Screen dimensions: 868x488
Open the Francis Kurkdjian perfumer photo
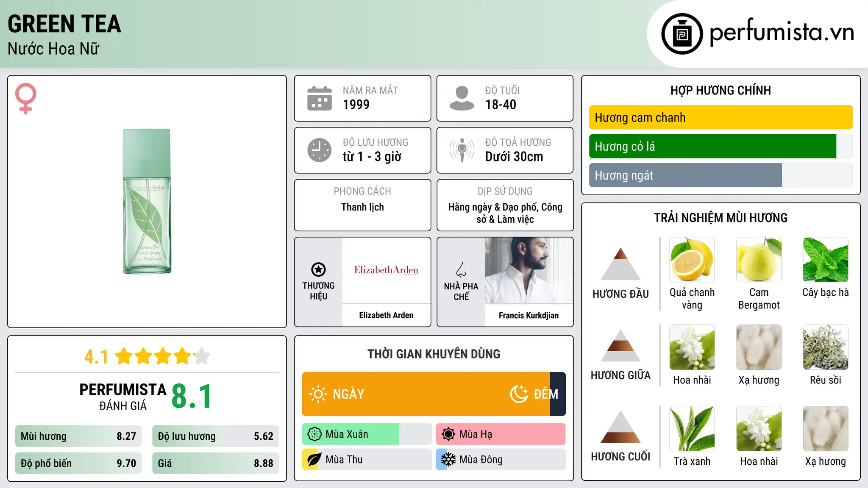[529, 270]
